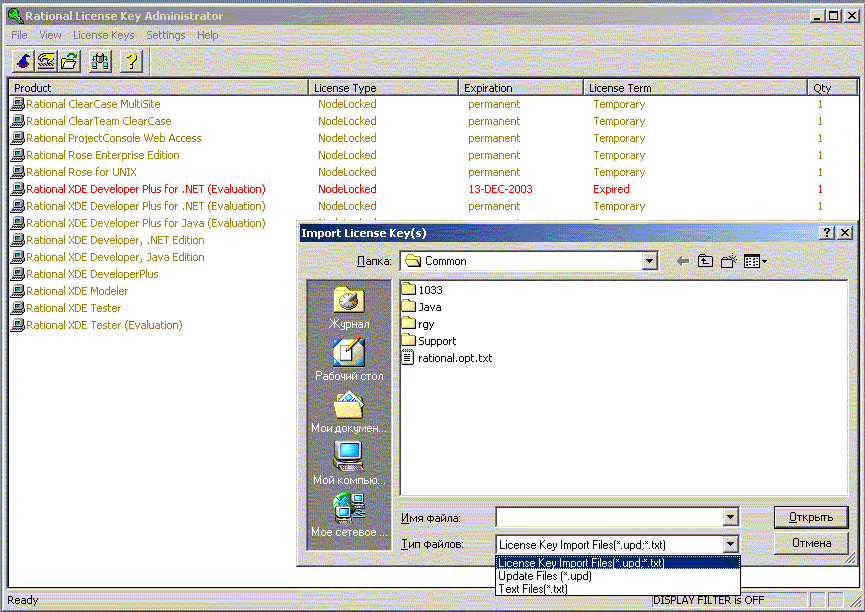Expand the Имя файла filename dropdown
The width and height of the screenshot is (865, 612).
(731, 517)
